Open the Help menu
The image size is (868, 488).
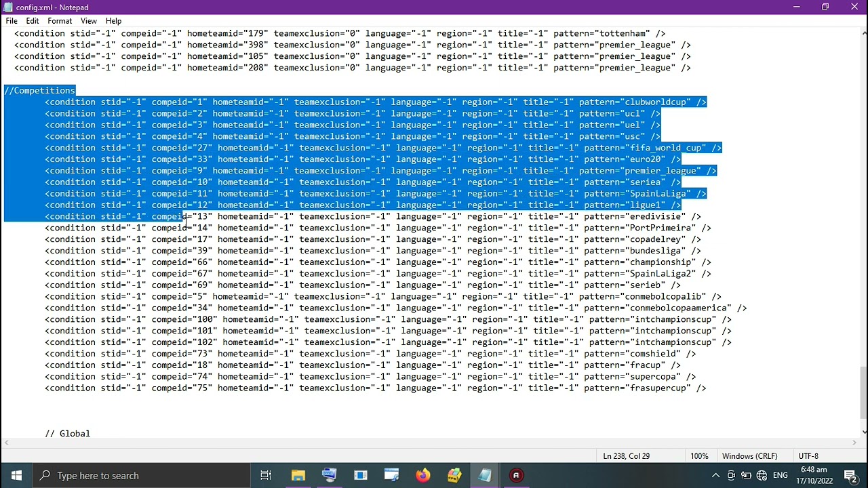point(114,21)
